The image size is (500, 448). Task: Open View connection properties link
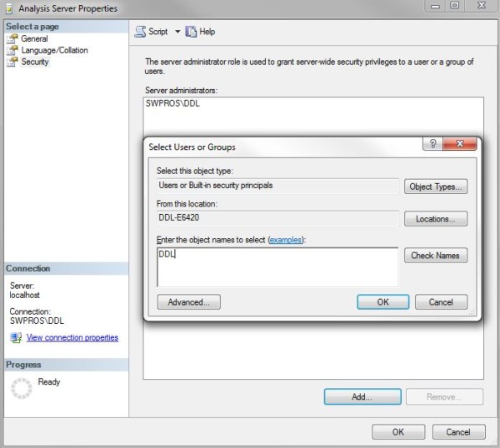tap(72, 337)
